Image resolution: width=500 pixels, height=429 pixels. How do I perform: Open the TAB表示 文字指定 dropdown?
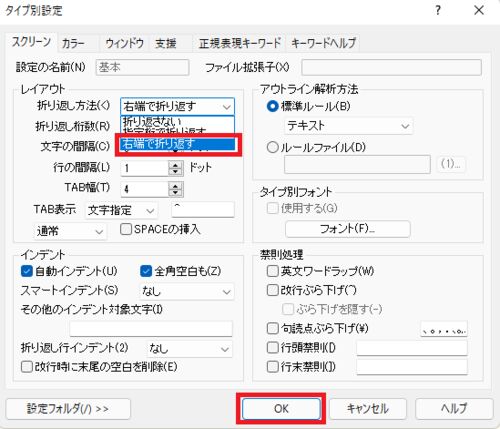(121, 210)
